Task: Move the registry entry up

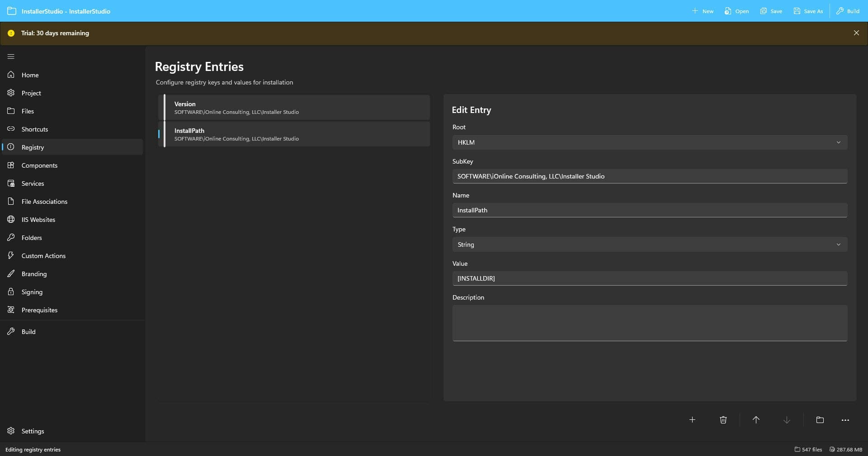Action: click(755, 420)
